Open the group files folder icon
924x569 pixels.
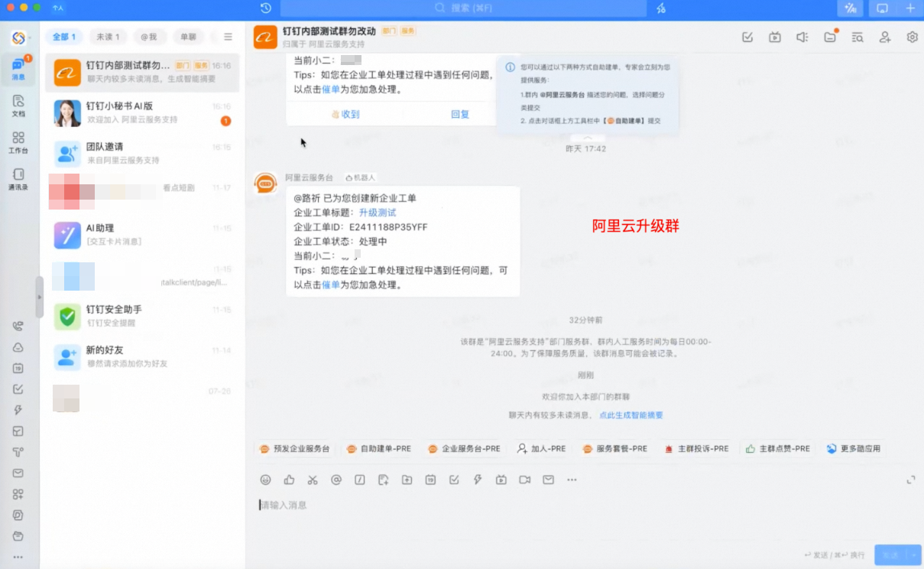coord(830,37)
